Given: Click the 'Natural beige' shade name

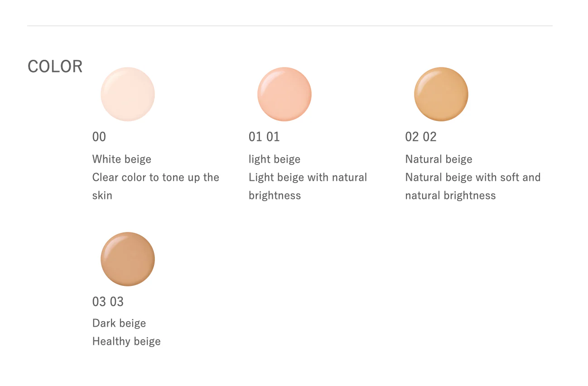Looking at the screenshot, I should tap(439, 159).
